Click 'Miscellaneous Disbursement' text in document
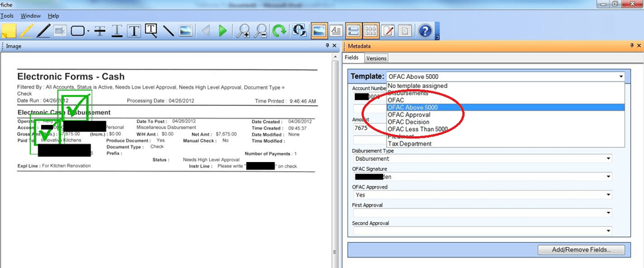The height and width of the screenshot is (268, 644). (x=166, y=128)
